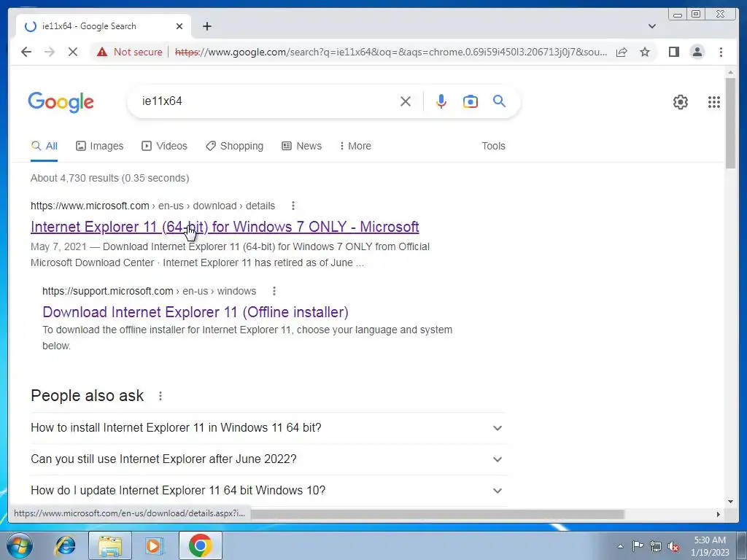Viewport: 747px width, 560px height.
Task: Click the Chrome taskbar button
Action: 200,545
